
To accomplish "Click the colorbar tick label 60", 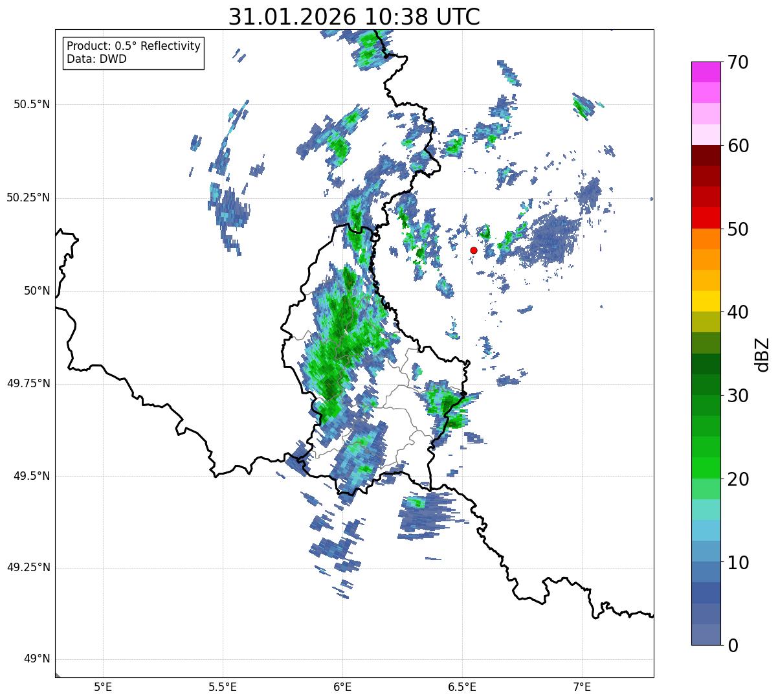I will (x=738, y=146).
